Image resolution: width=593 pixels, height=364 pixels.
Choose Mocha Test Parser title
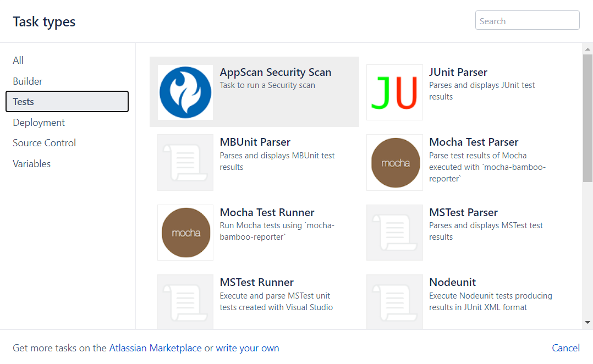tap(474, 142)
